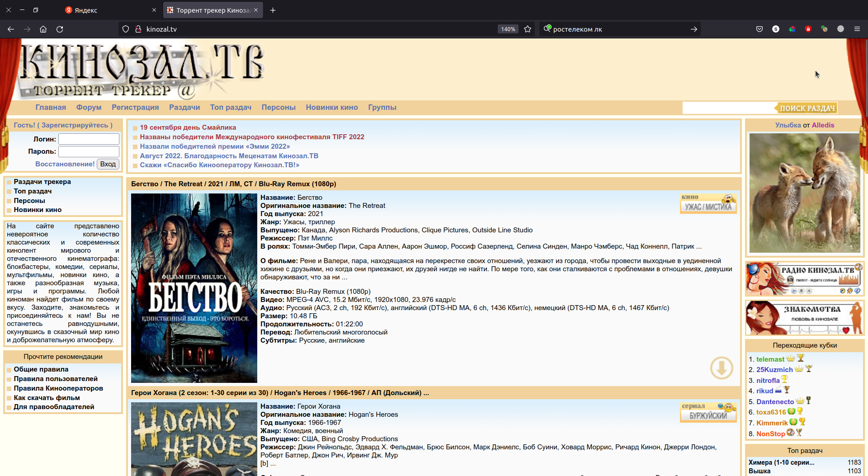Open Alledis user profile link
Screen dimensions: 868x476
823,125
